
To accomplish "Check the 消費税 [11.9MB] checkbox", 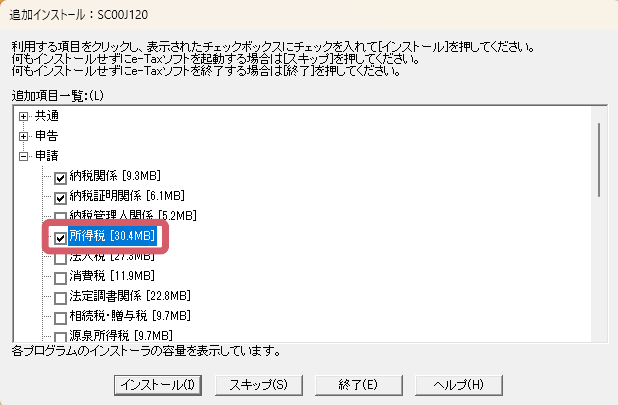I will [x=60, y=278].
